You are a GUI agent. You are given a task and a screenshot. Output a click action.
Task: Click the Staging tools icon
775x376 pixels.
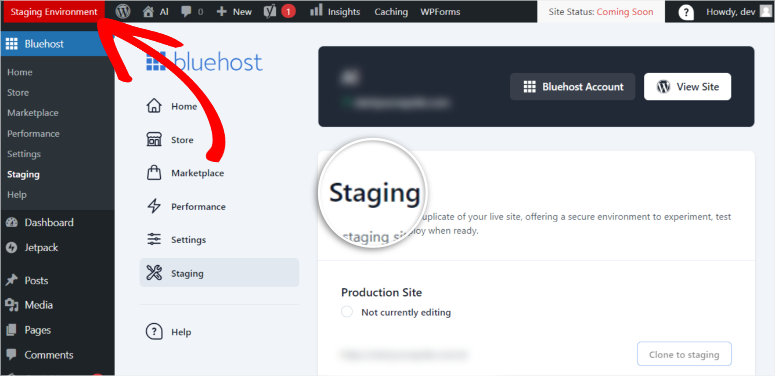click(154, 273)
